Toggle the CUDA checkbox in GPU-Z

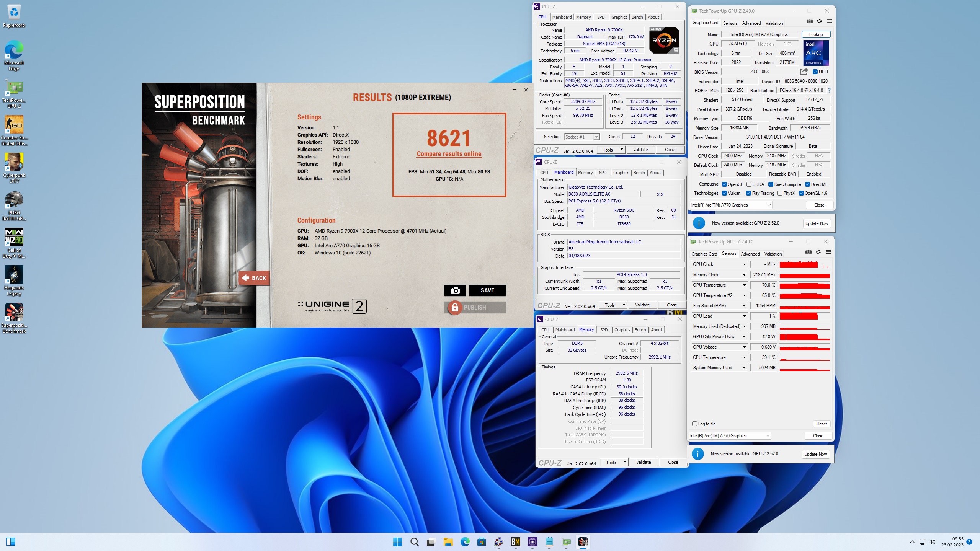[749, 184]
